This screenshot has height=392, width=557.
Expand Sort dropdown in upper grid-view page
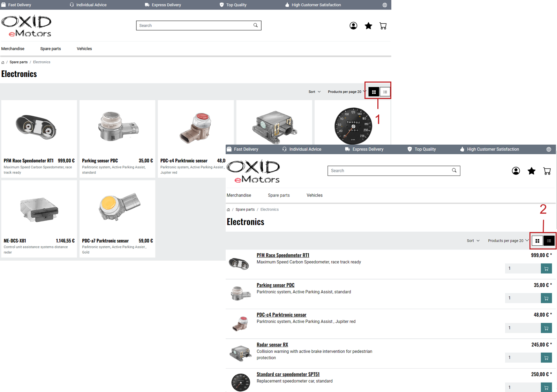point(314,92)
